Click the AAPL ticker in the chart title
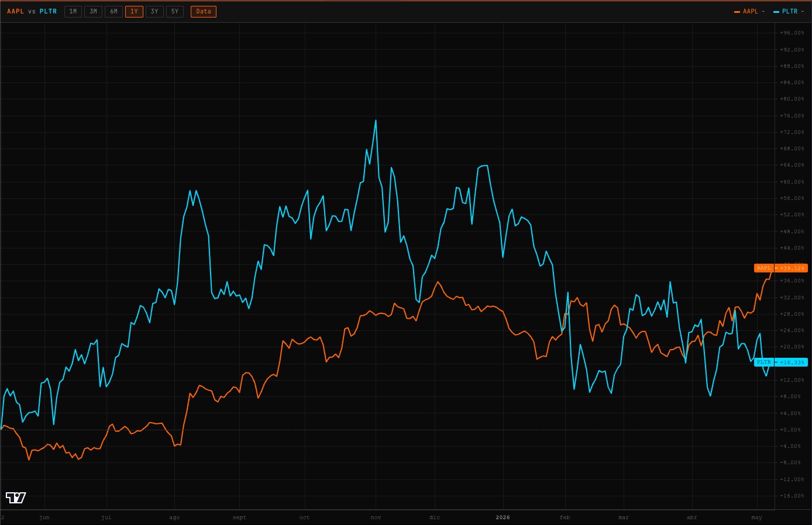This screenshot has height=525, width=812. point(16,11)
